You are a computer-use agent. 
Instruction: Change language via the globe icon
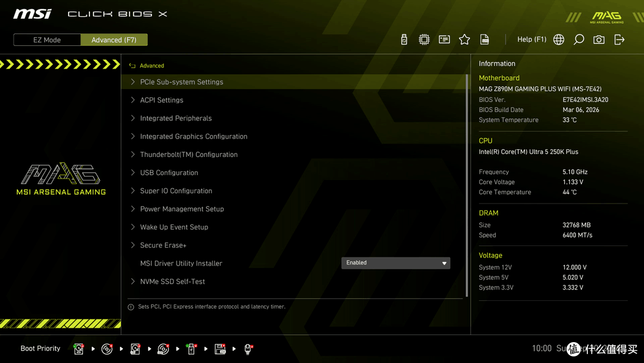pyautogui.click(x=559, y=39)
